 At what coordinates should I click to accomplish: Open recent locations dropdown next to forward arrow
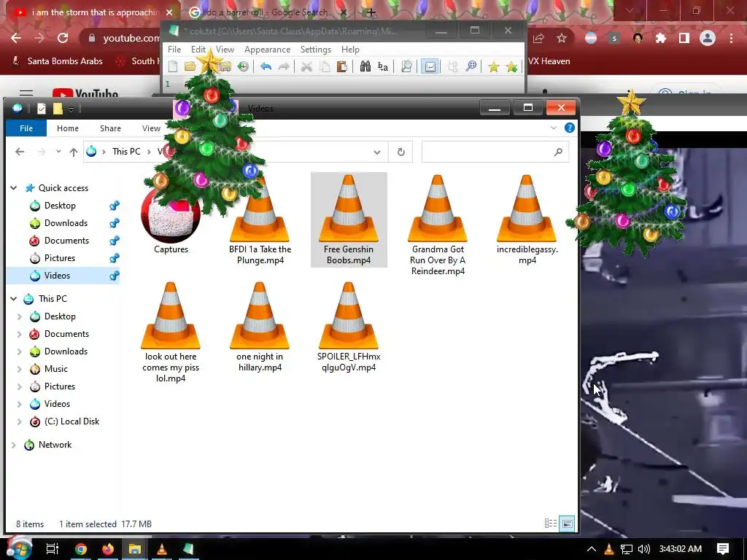tap(58, 152)
